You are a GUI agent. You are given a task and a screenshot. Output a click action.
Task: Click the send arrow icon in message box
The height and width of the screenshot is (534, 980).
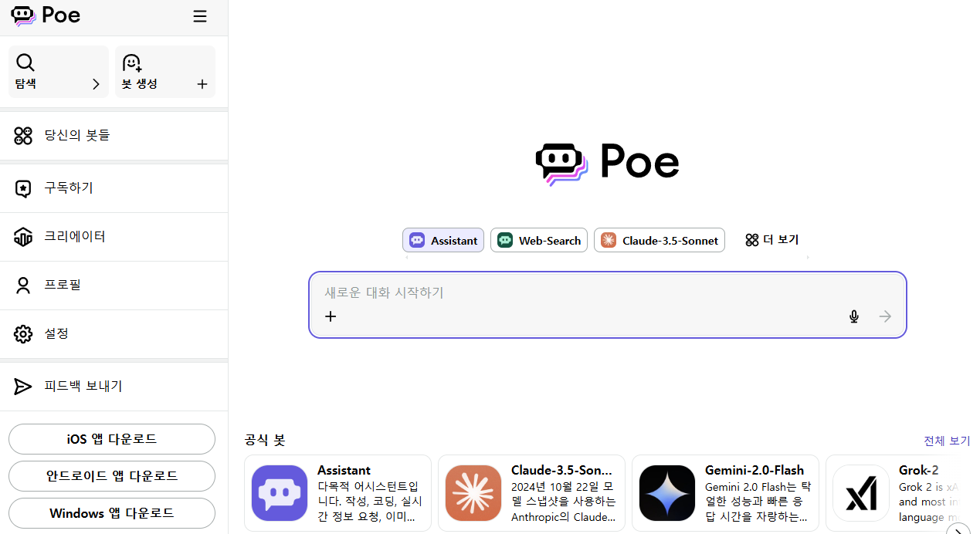coord(885,316)
